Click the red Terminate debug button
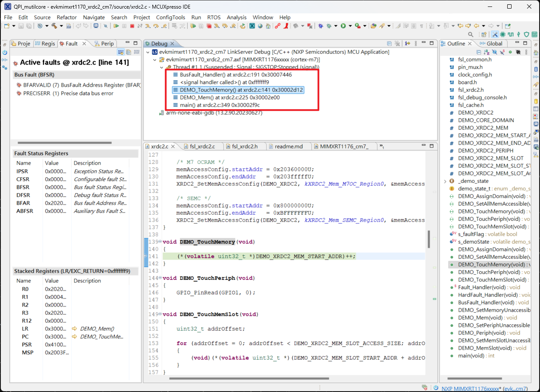This screenshot has height=392, width=540. point(132,26)
